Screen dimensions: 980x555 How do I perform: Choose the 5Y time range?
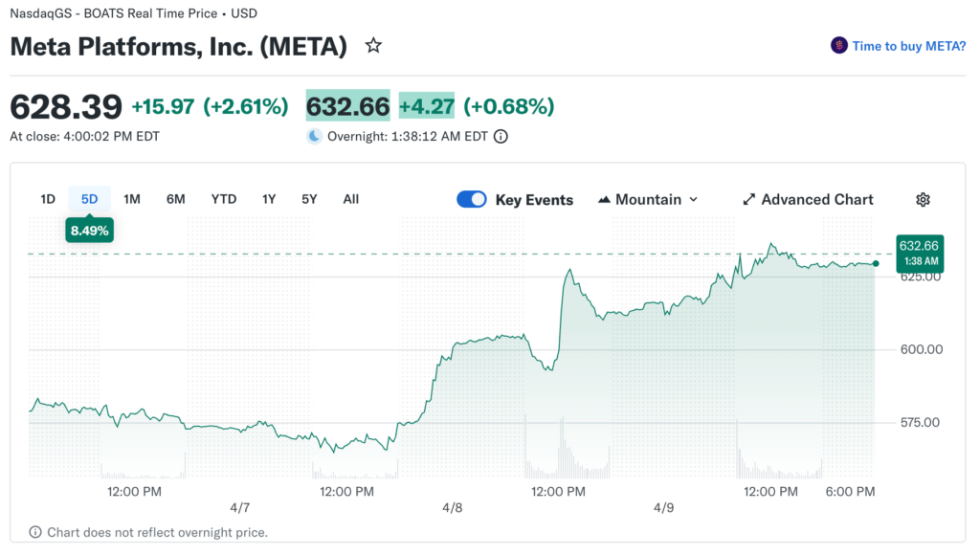click(x=309, y=199)
